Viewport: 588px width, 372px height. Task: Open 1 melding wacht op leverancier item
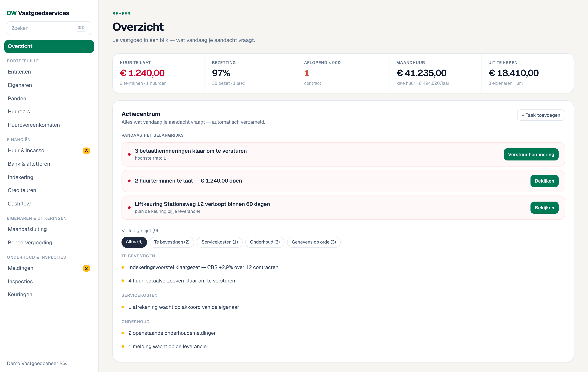click(x=343, y=346)
